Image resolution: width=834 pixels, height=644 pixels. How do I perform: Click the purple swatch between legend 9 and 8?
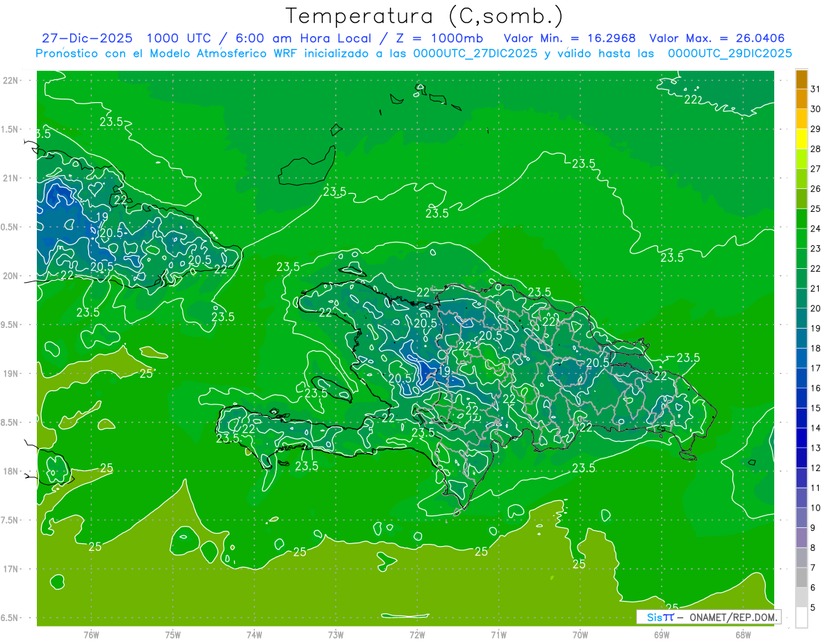point(801,538)
